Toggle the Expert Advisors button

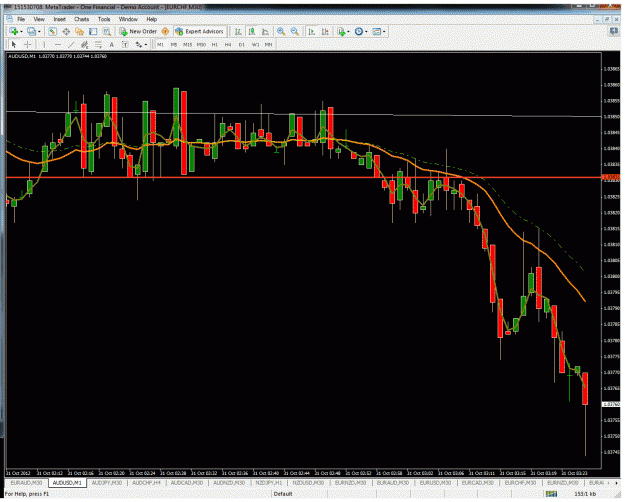pyautogui.click(x=199, y=31)
